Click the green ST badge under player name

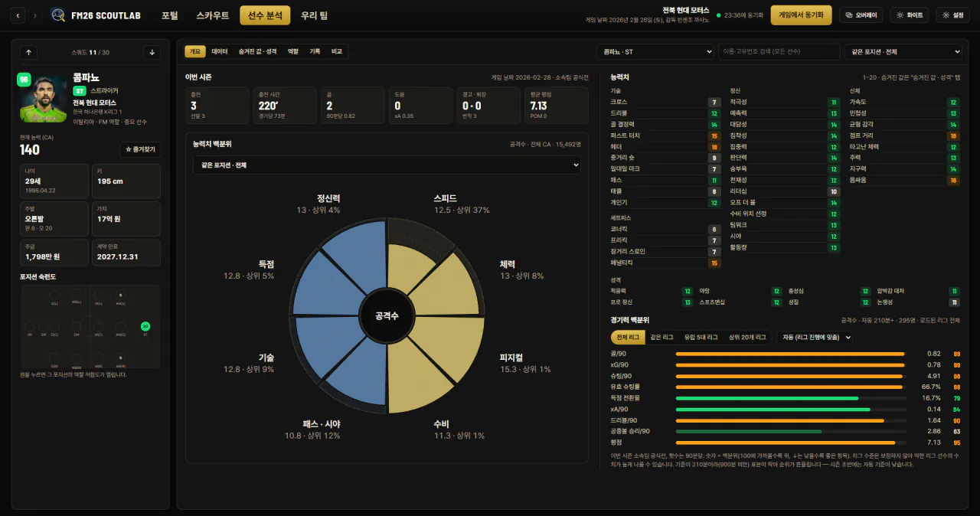coord(80,90)
